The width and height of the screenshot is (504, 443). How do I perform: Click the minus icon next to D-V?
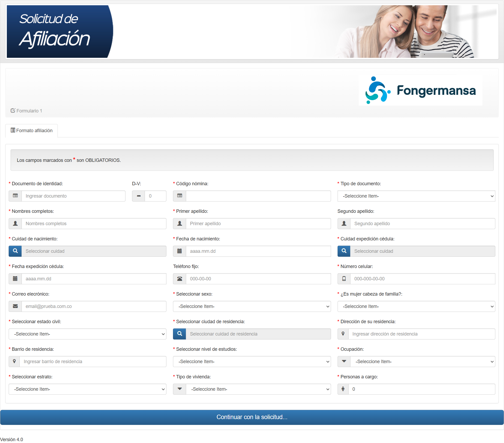(x=139, y=196)
